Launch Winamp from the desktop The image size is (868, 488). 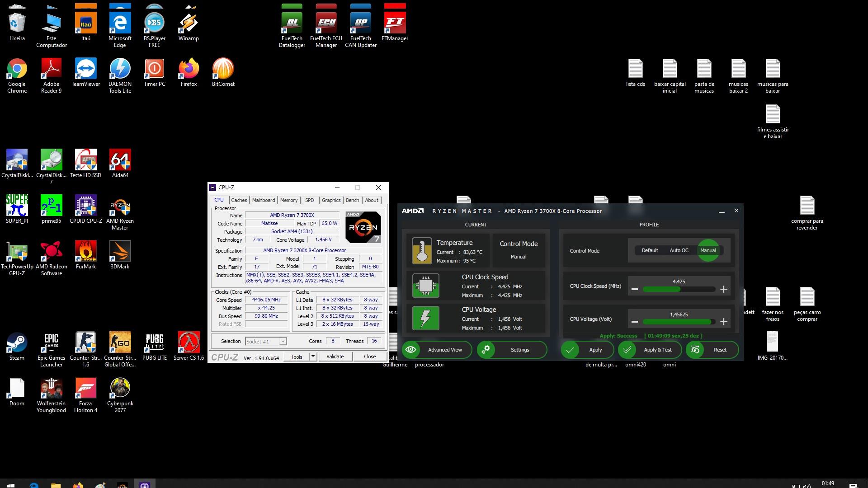pyautogui.click(x=189, y=23)
